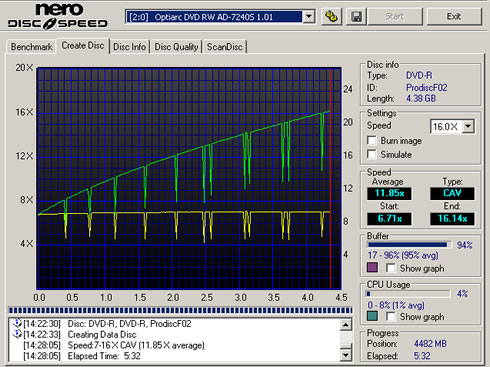490x367 pixels.
Task: Check Show graph under CPU Usage
Action: pos(391,316)
